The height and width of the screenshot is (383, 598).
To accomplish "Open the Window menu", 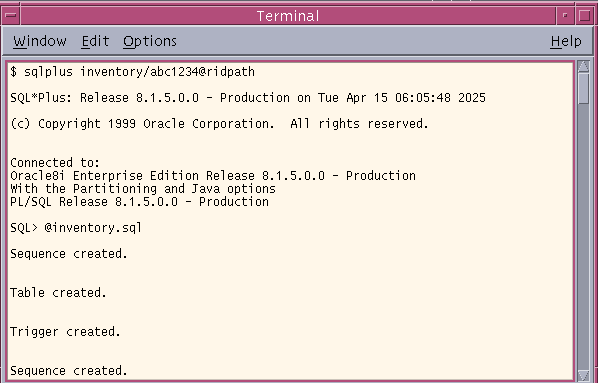I will coord(40,41).
